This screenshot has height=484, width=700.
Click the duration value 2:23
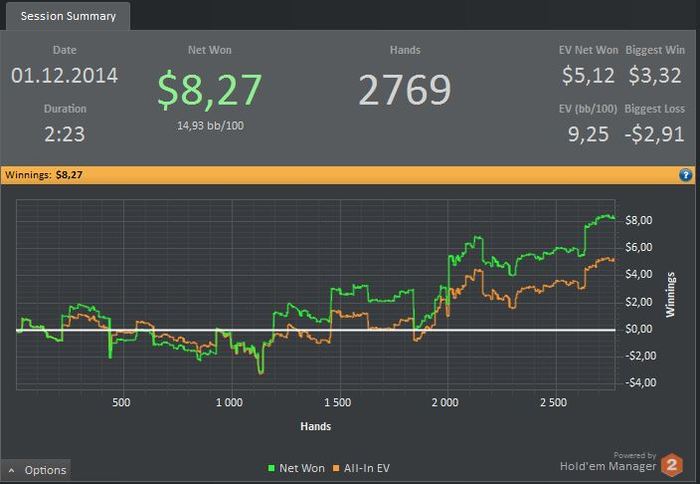point(65,134)
